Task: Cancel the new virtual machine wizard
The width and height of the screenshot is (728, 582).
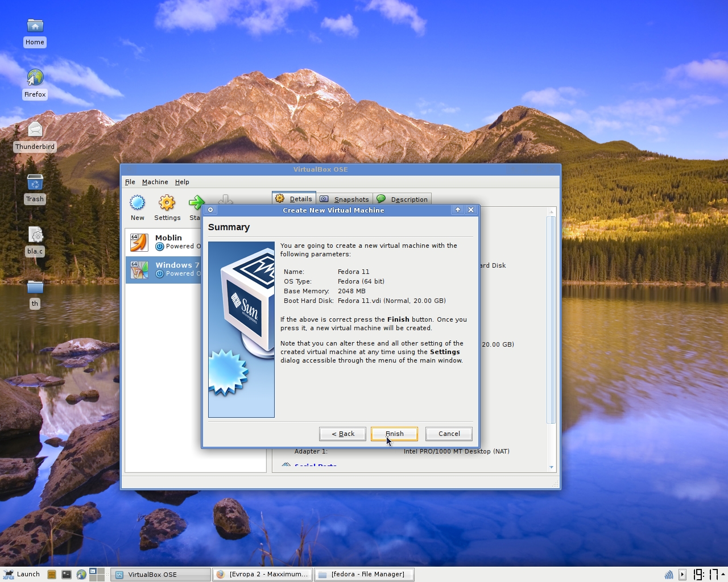Action: tap(449, 434)
